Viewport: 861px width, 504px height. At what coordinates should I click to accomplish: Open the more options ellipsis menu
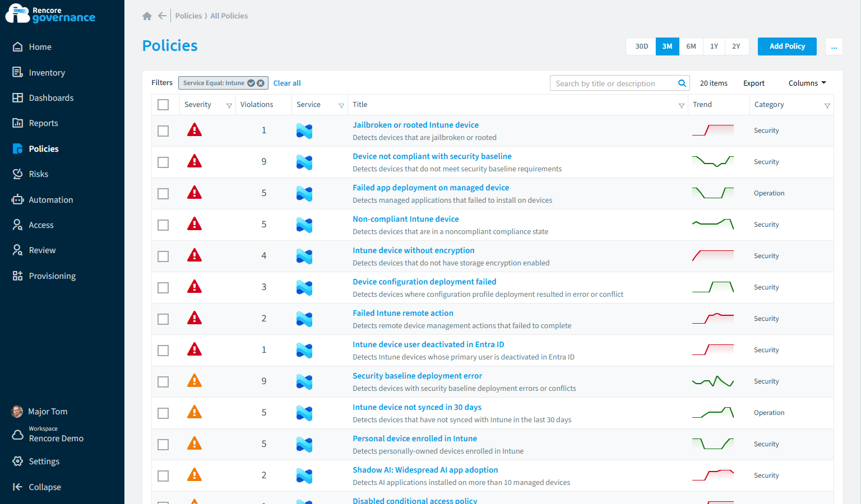point(834,46)
